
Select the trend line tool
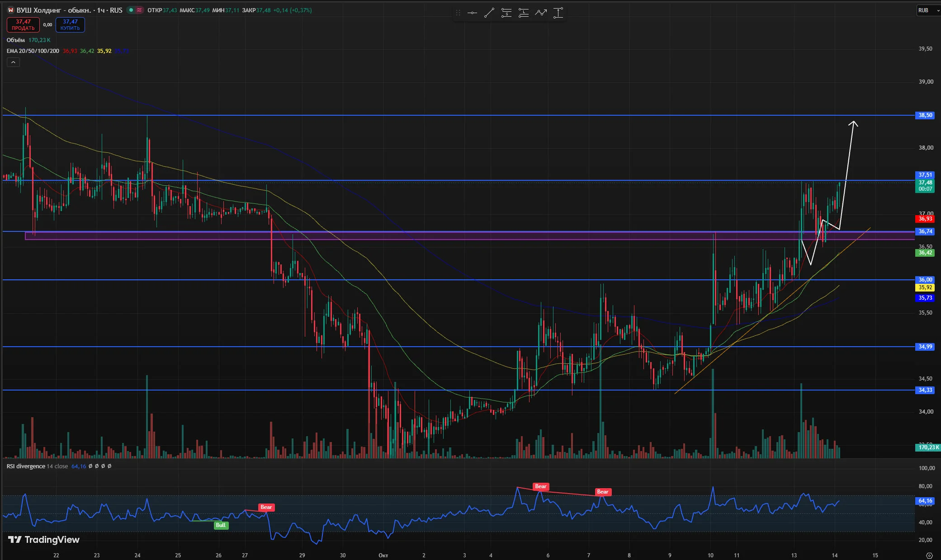coord(489,13)
